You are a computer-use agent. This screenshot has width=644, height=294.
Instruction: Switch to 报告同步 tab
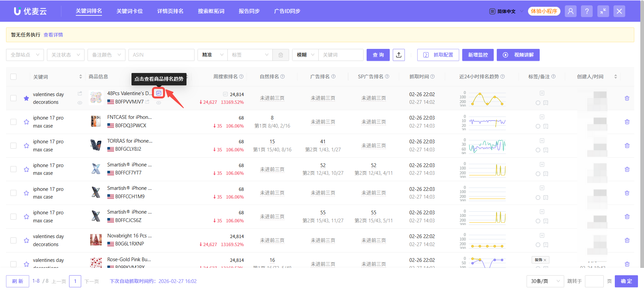point(249,11)
